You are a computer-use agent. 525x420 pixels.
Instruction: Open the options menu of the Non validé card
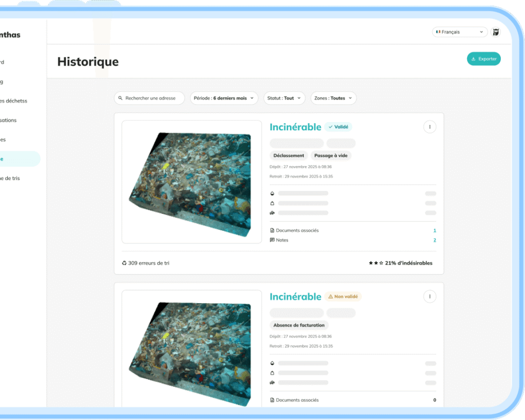pyautogui.click(x=430, y=296)
